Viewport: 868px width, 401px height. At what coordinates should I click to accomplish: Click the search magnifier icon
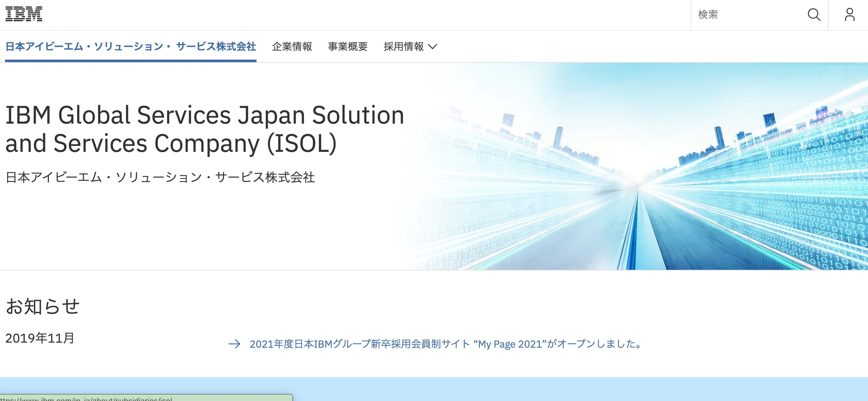pos(814,14)
